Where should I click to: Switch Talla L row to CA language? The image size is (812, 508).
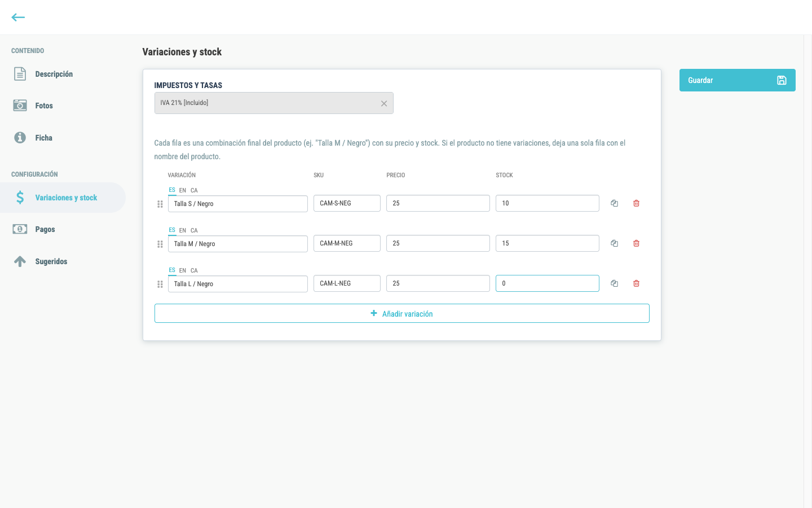pyautogui.click(x=194, y=270)
